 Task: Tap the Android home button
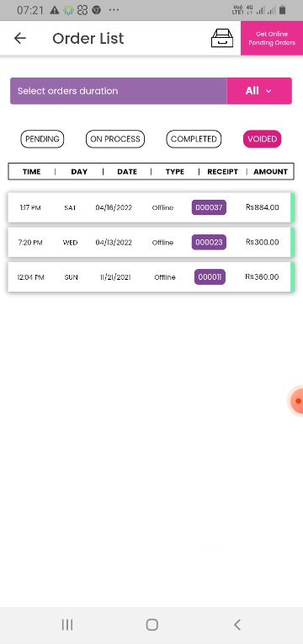[x=151, y=625]
